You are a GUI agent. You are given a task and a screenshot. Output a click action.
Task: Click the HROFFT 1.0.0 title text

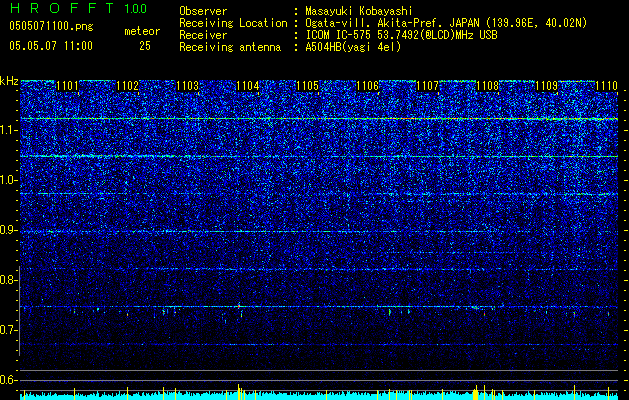[x=78, y=8]
